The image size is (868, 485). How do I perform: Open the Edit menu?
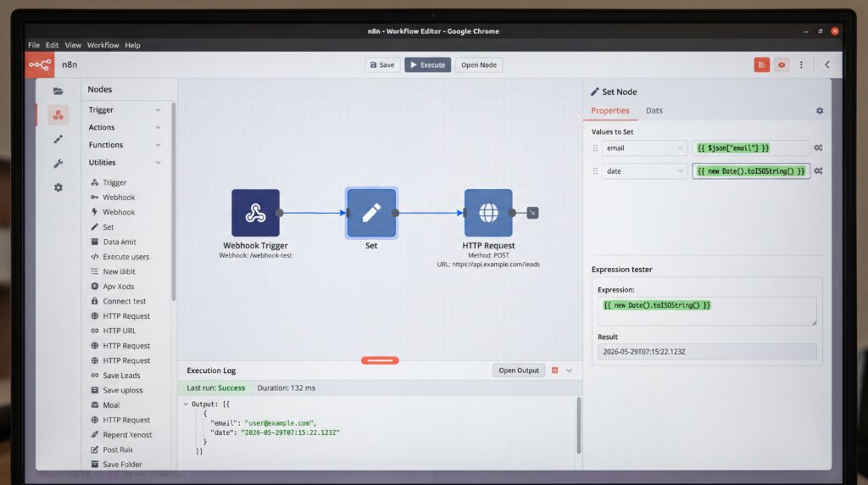(52, 45)
